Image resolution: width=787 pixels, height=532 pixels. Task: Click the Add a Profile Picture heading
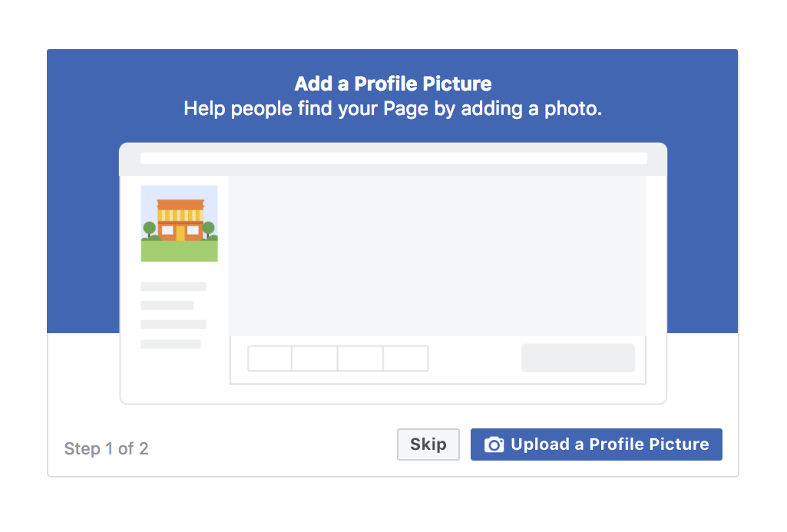pyautogui.click(x=392, y=84)
